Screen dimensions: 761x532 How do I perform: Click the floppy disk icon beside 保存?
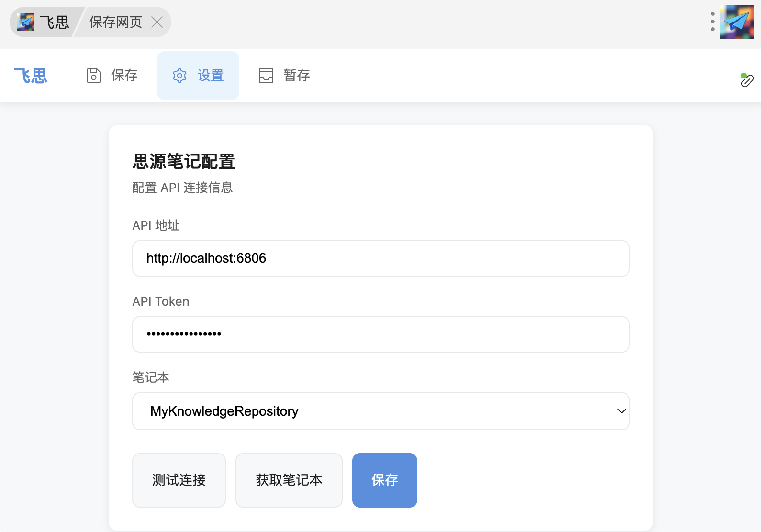[94, 76]
